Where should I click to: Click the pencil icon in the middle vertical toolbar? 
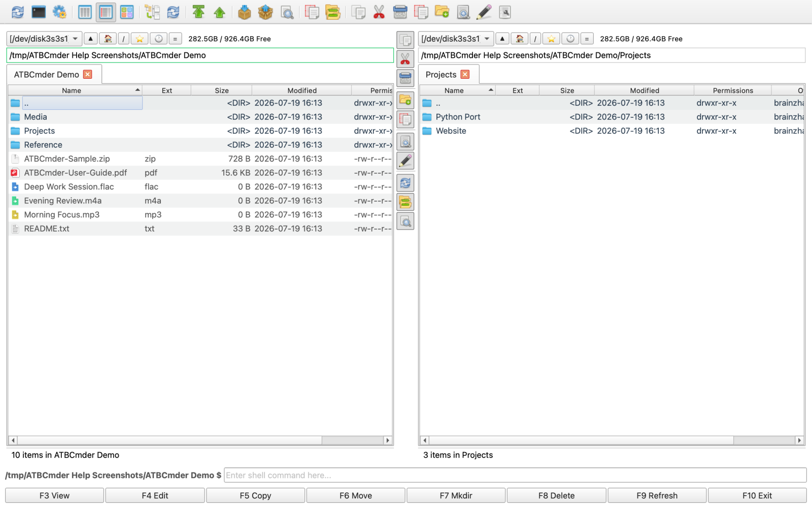(405, 161)
